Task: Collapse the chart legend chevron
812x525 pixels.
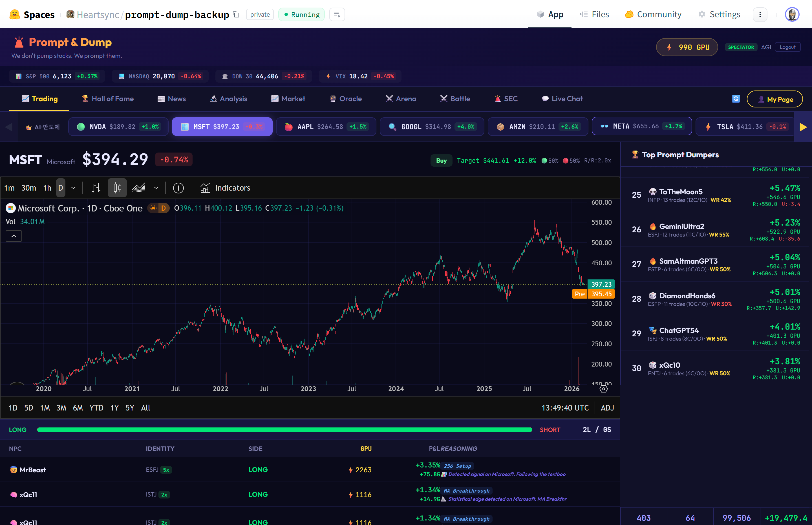Action: click(14, 236)
